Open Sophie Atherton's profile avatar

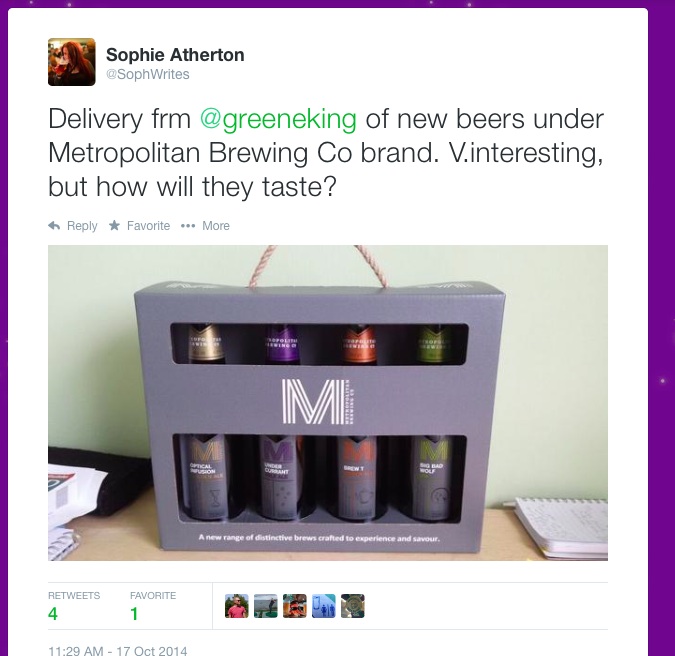click(x=71, y=62)
